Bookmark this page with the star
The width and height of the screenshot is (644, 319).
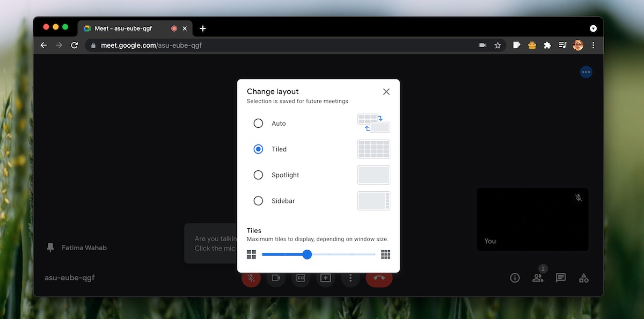tap(497, 46)
